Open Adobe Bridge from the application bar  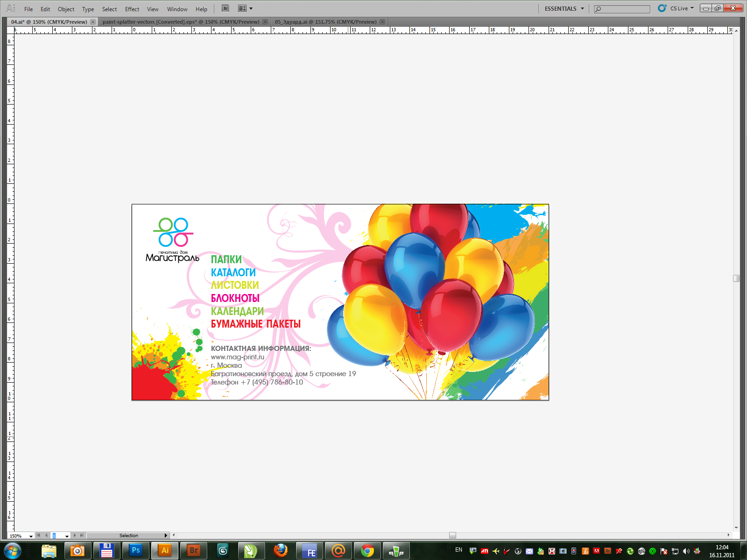(x=226, y=8)
